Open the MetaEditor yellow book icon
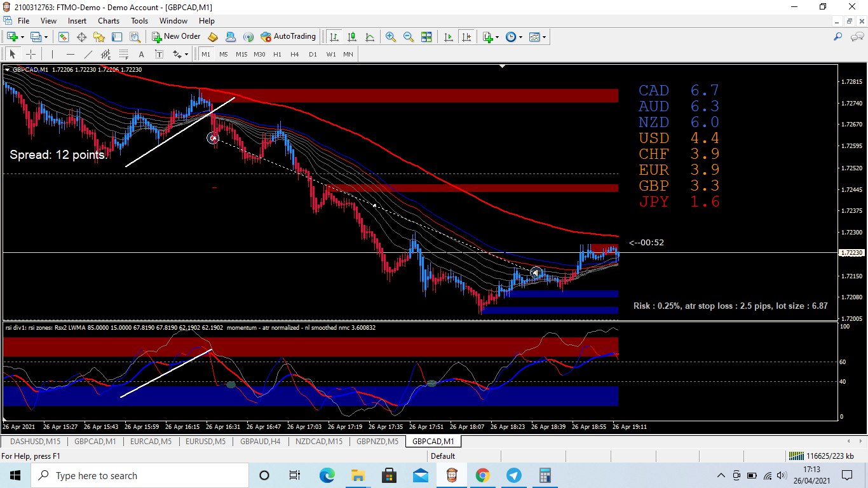The width and height of the screenshot is (868, 488). 214,37
